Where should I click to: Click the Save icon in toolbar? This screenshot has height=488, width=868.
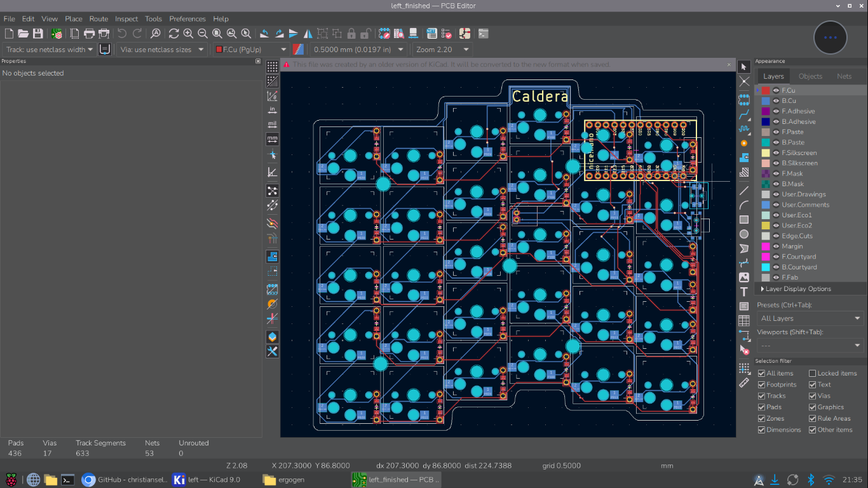point(38,34)
